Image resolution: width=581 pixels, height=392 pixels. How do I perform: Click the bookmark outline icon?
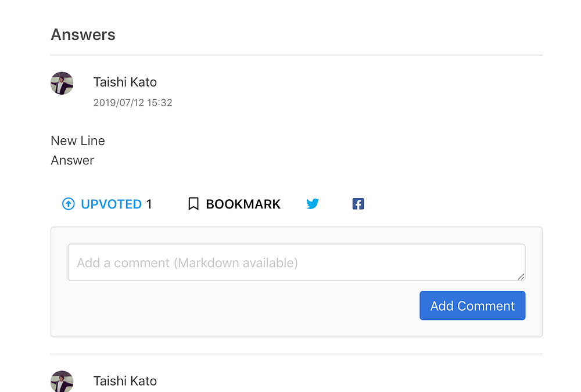(x=193, y=204)
